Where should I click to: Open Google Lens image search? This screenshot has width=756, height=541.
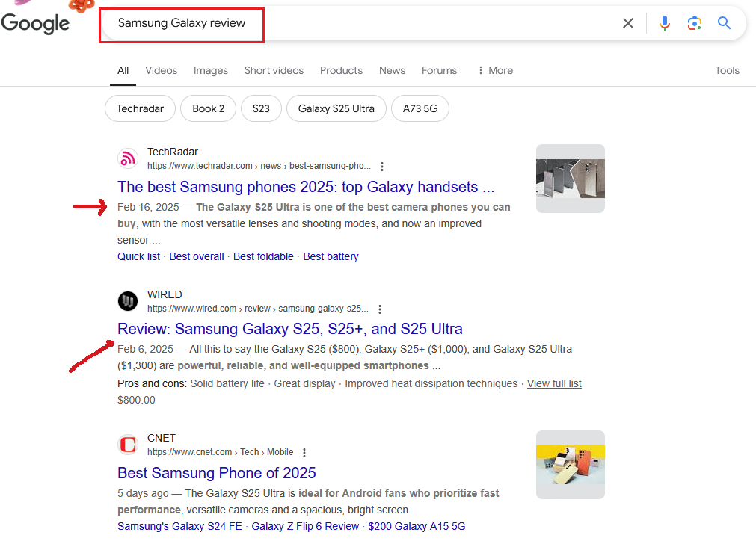pyautogui.click(x=695, y=23)
